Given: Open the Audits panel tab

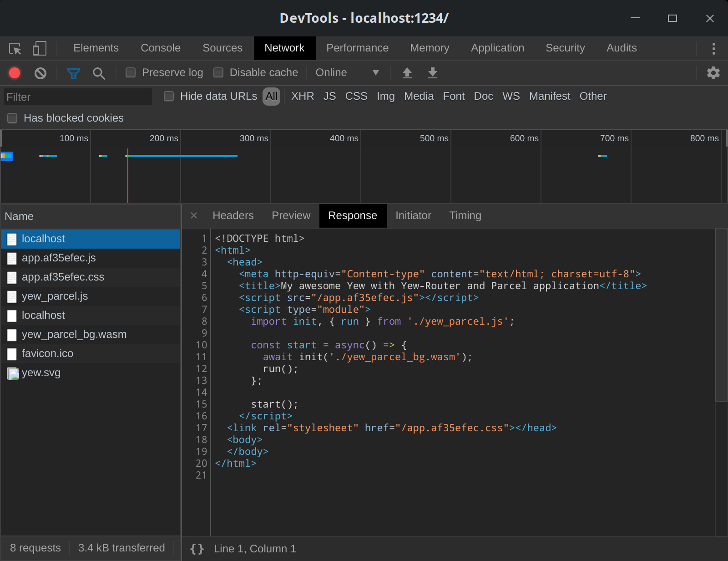Looking at the screenshot, I should [622, 48].
